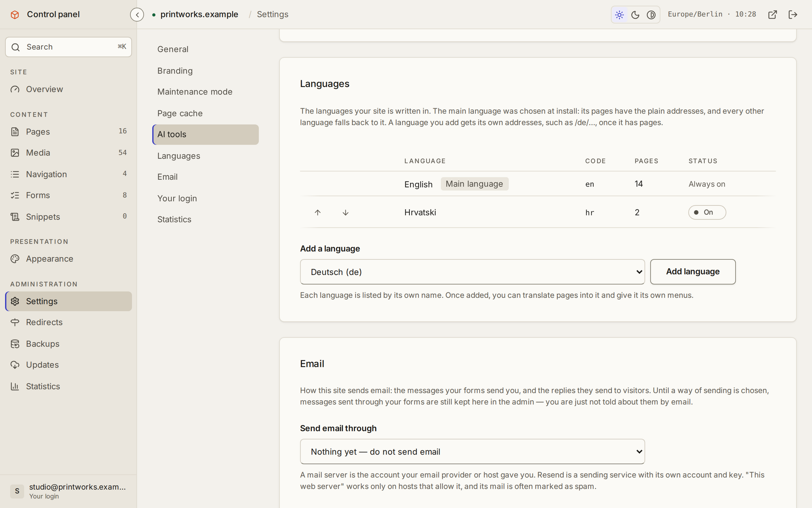This screenshot has height=508, width=812.
Task: Open Snippets in the sidebar
Action: (68, 217)
